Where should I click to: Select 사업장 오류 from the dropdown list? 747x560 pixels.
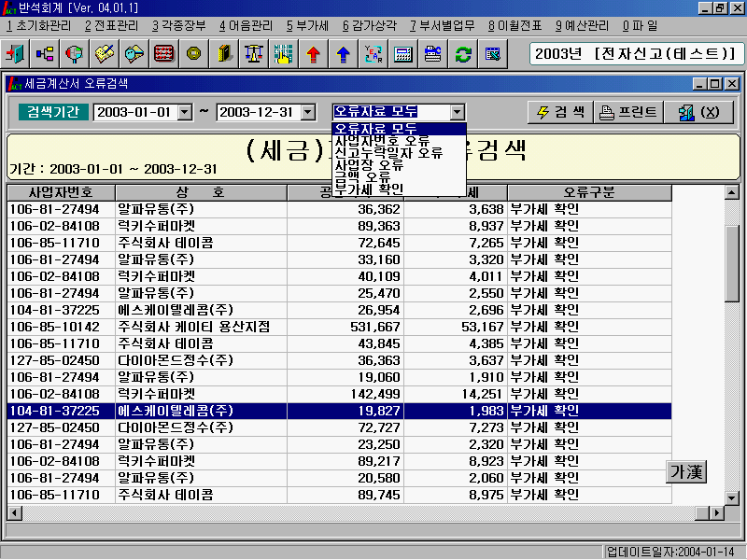(399, 165)
